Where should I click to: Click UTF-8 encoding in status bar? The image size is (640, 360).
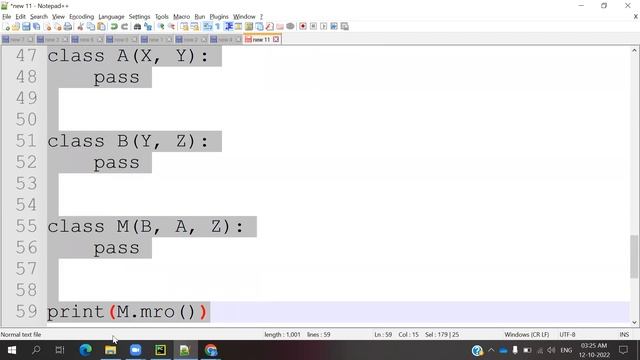tap(567, 335)
